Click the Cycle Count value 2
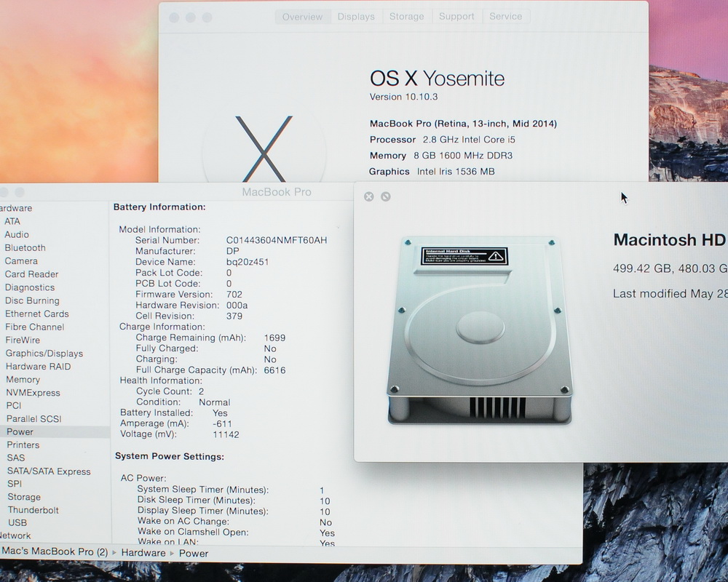The height and width of the screenshot is (582, 728). click(x=201, y=391)
